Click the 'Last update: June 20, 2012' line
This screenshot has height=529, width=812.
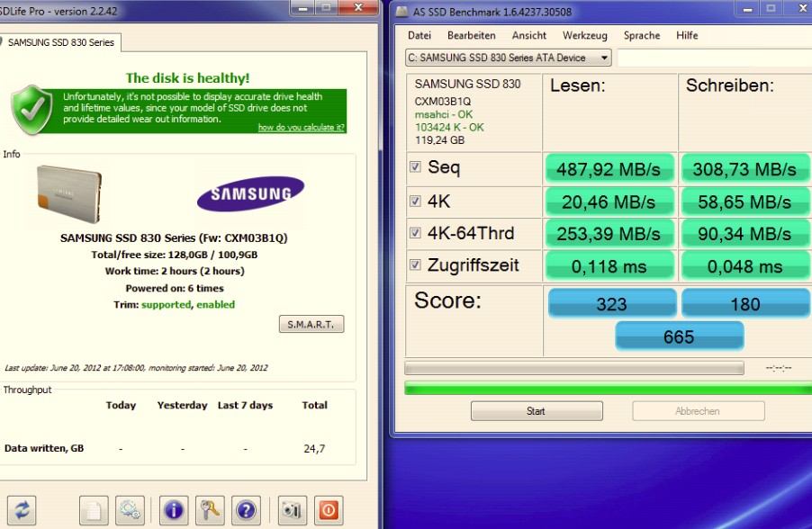[x=136, y=368]
